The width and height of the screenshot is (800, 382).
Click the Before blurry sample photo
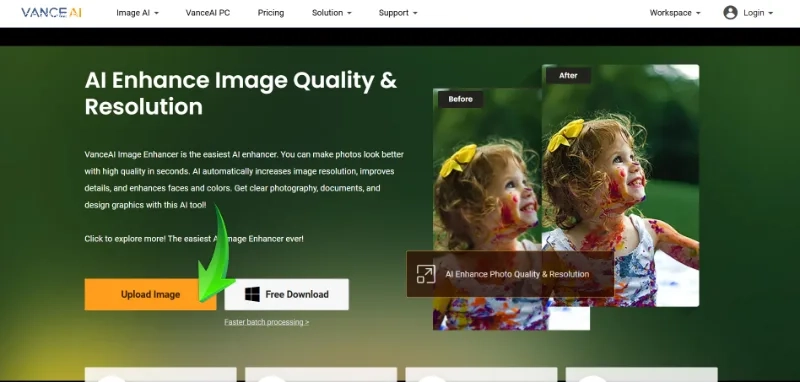[x=487, y=209]
